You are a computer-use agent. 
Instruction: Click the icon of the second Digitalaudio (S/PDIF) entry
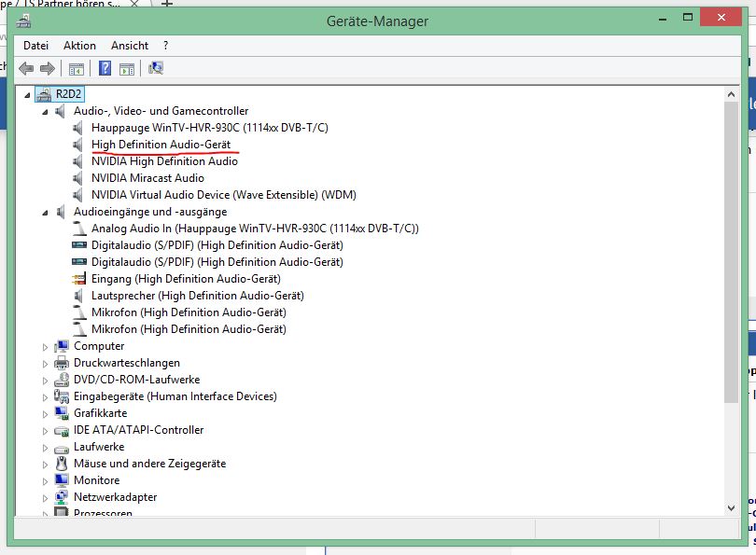79,262
